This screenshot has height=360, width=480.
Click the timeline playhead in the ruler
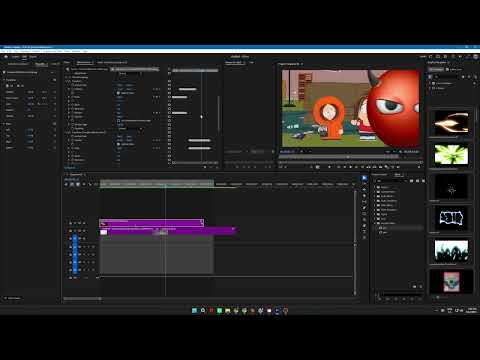(165, 184)
